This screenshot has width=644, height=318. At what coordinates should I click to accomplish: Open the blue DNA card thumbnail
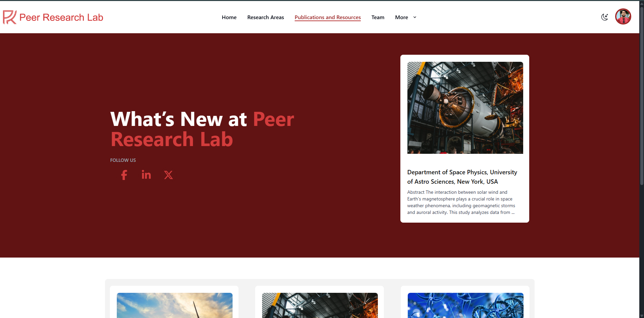point(465,305)
